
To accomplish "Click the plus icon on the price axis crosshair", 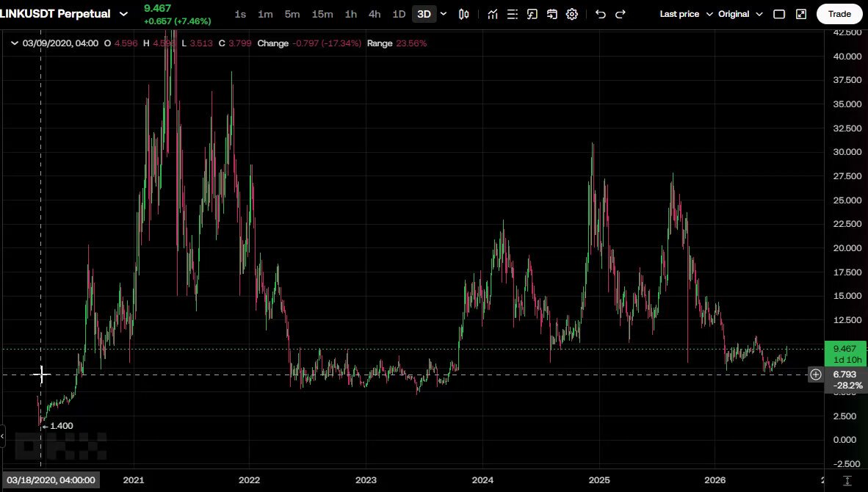I will pyautogui.click(x=816, y=375).
